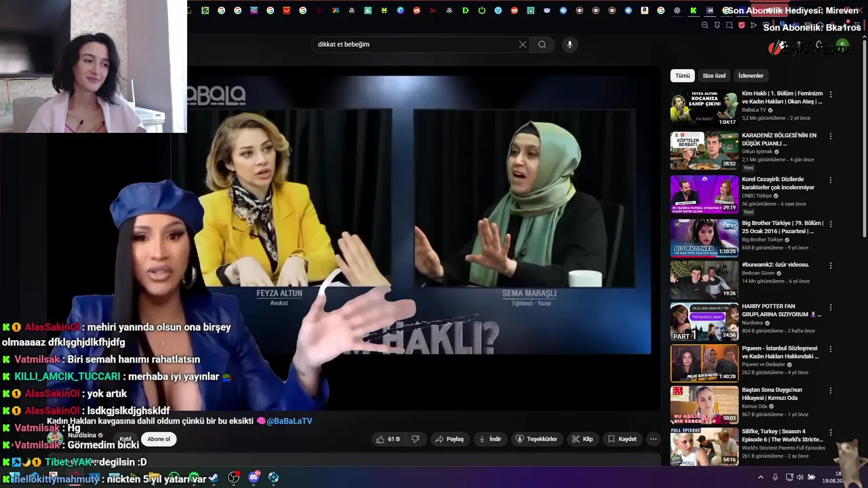Viewport: 868px width, 488px height.
Task: Open the Harry Potter fan PART 1 thumbnail
Action: point(704,321)
